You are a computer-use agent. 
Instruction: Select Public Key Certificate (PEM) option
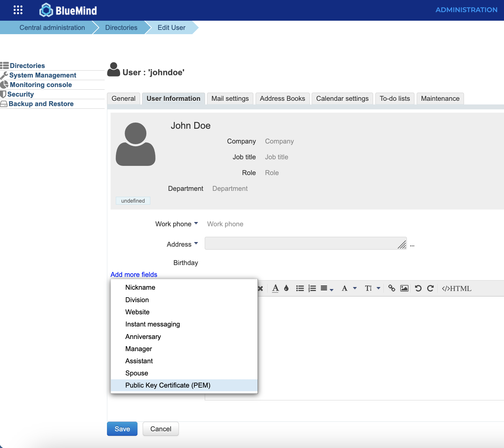[x=168, y=385]
